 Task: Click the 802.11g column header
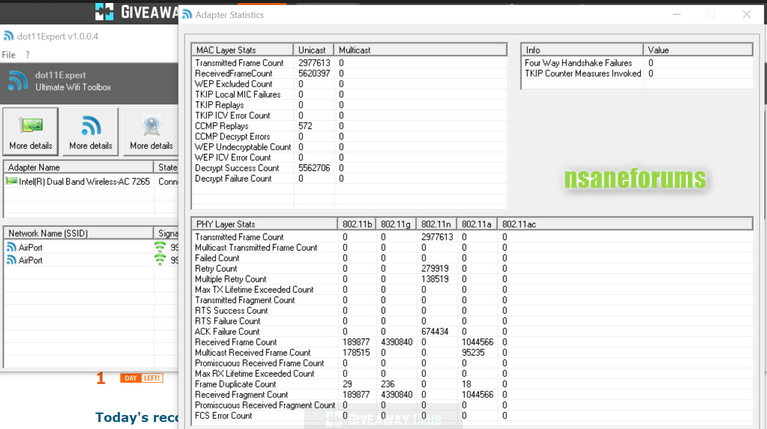(x=396, y=224)
